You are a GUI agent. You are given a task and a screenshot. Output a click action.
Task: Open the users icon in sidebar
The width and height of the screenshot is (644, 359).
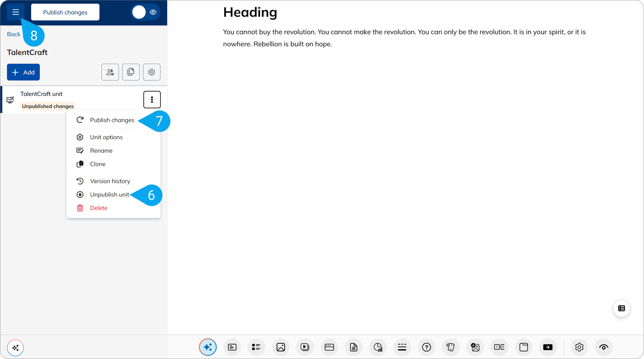click(110, 72)
